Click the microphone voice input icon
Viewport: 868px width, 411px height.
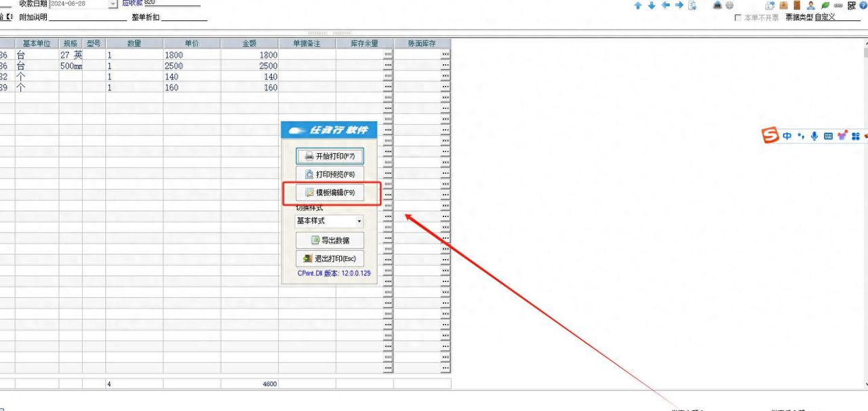point(814,136)
